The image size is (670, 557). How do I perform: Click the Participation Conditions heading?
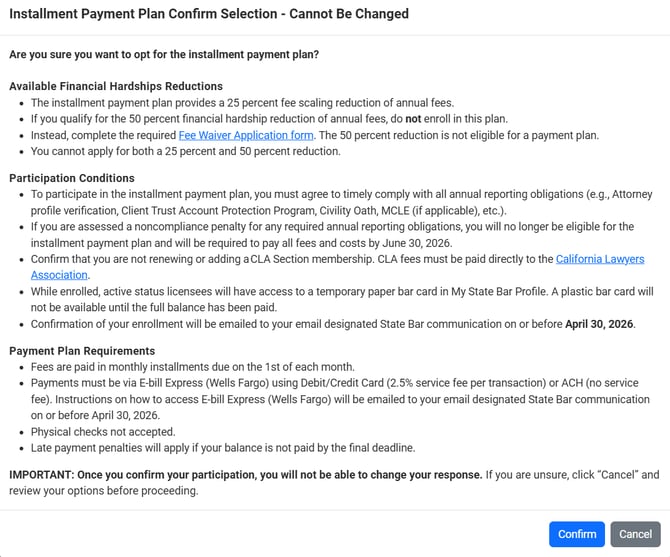point(76,177)
